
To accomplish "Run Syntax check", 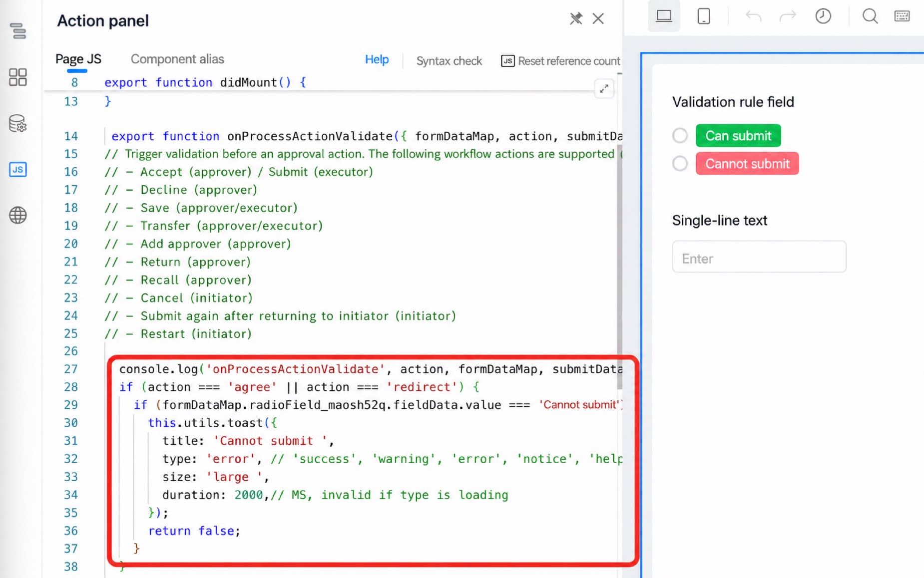I will [x=449, y=61].
